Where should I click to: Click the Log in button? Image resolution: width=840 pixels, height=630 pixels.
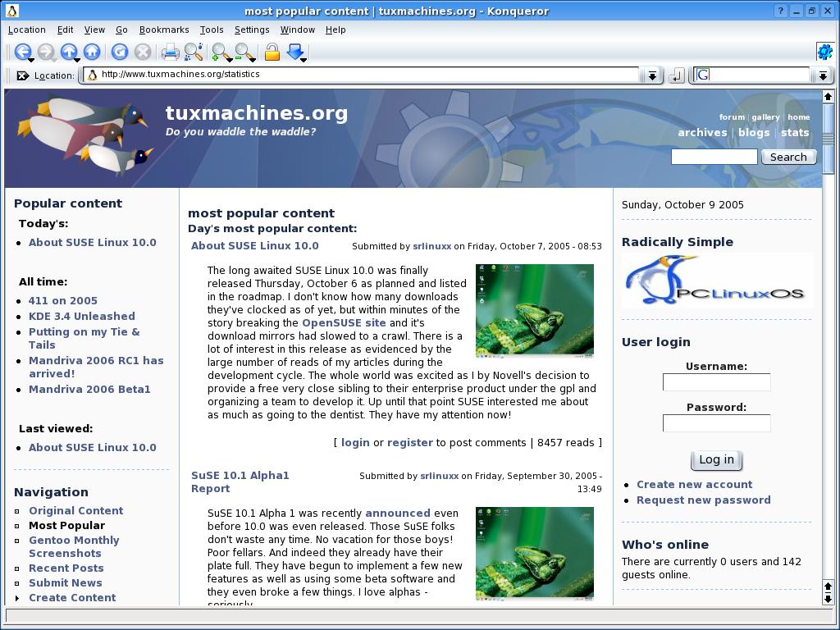(716, 459)
